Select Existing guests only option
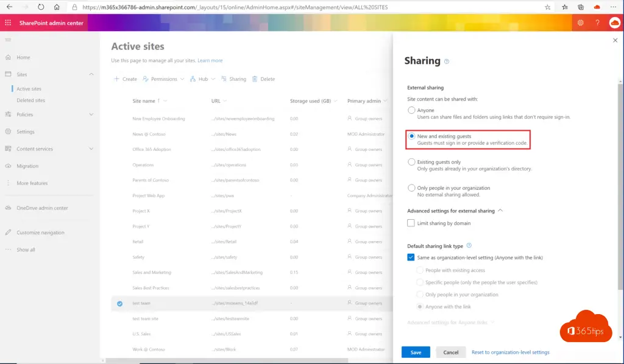Image resolution: width=624 pixels, height=364 pixels. [412, 163]
